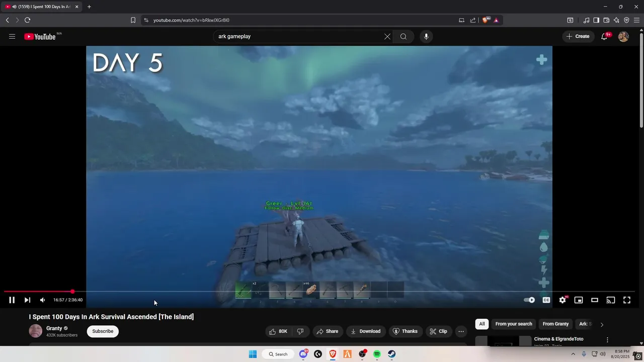Pause the video playback

(x=12, y=300)
